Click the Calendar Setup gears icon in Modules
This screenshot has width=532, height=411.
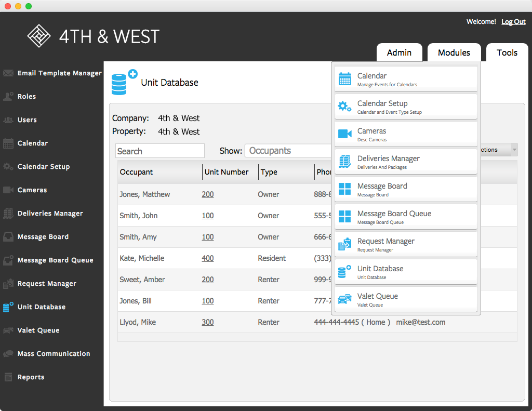point(344,106)
